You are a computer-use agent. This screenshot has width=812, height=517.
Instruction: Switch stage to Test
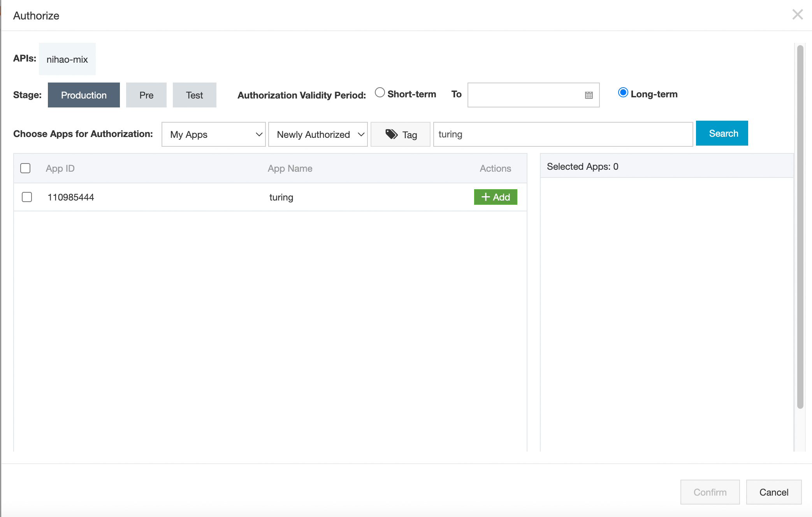point(194,95)
